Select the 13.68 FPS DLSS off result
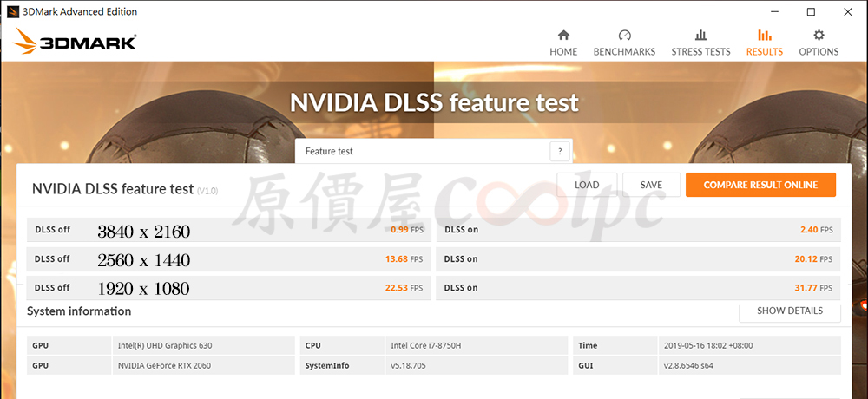868x399 pixels. [228, 259]
